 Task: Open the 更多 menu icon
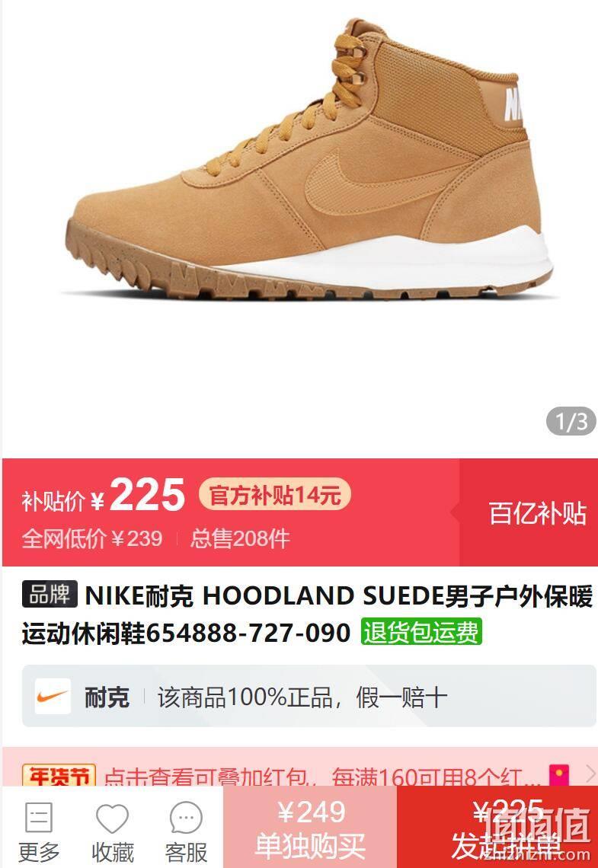pos(39,818)
